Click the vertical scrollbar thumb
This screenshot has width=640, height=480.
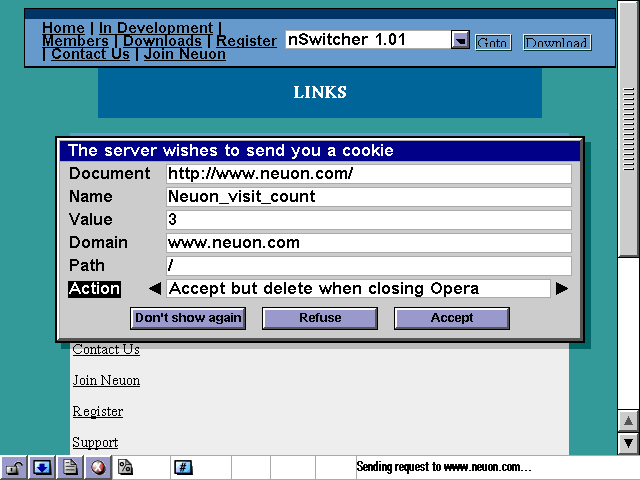[x=628, y=129]
